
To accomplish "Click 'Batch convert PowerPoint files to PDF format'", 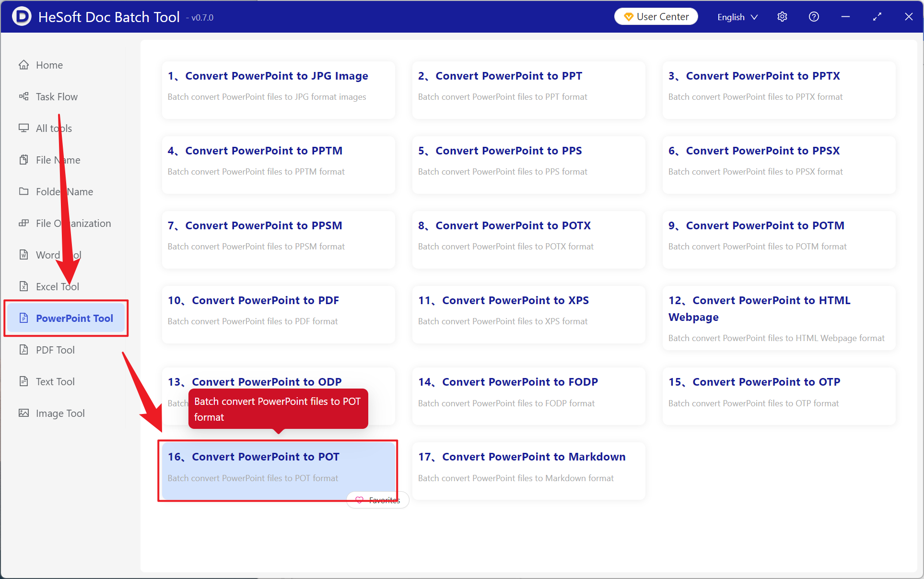I will coord(253,321).
